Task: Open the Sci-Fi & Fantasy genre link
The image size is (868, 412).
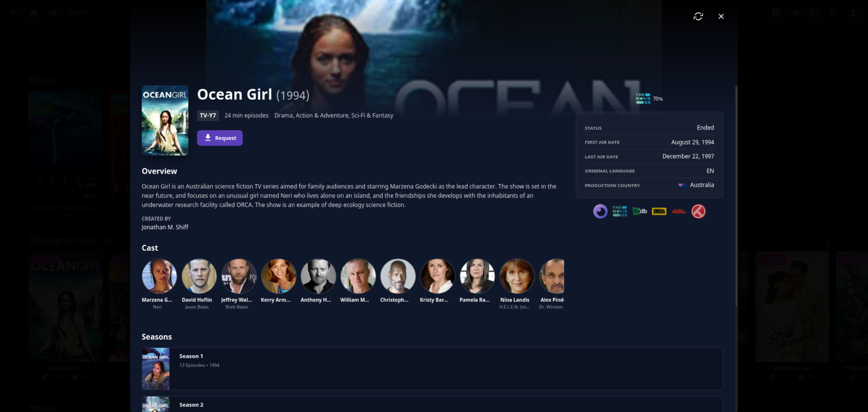Action: coord(372,115)
